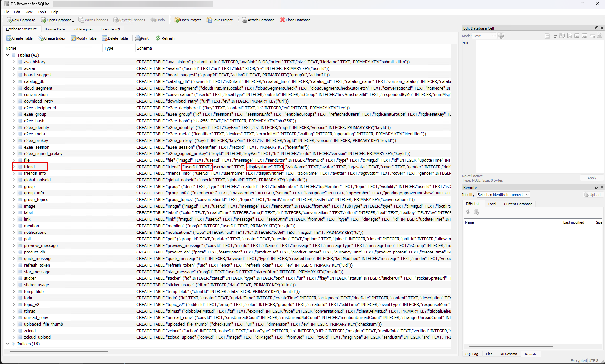Click Undo in the main toolbar
Screen dimensions: 605x364
(x=158, y=20)
